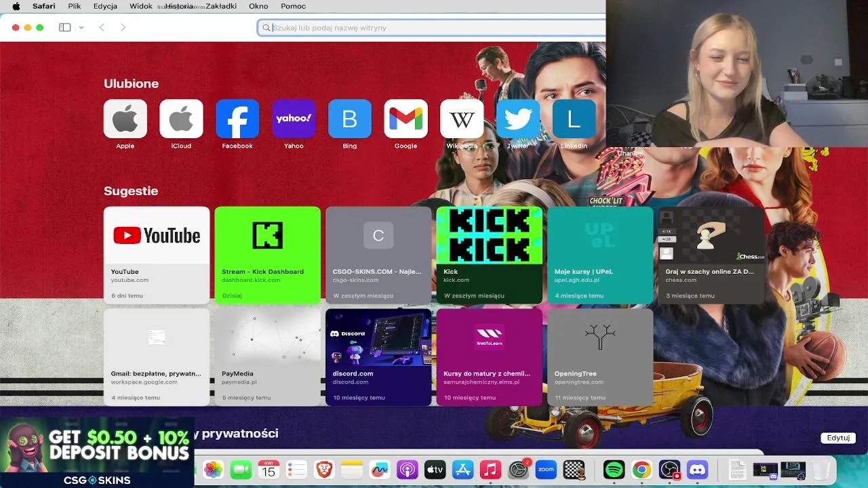
Task: Open Apple TV in the Dock
Action: (435, 470)
